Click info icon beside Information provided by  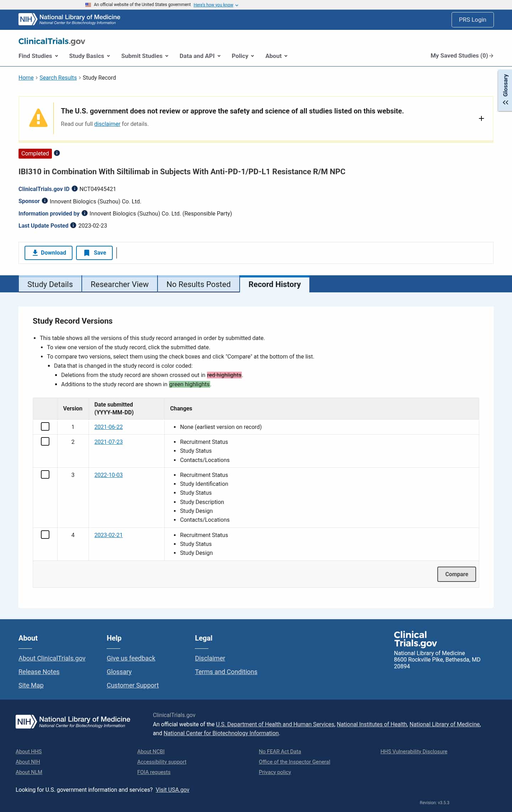click(85, 213)
